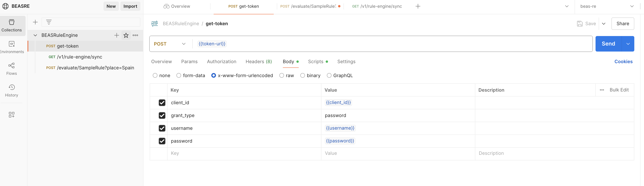Open BEASRuleEngine more actions menu
The image size is (644, 186).
click(135, 35)
